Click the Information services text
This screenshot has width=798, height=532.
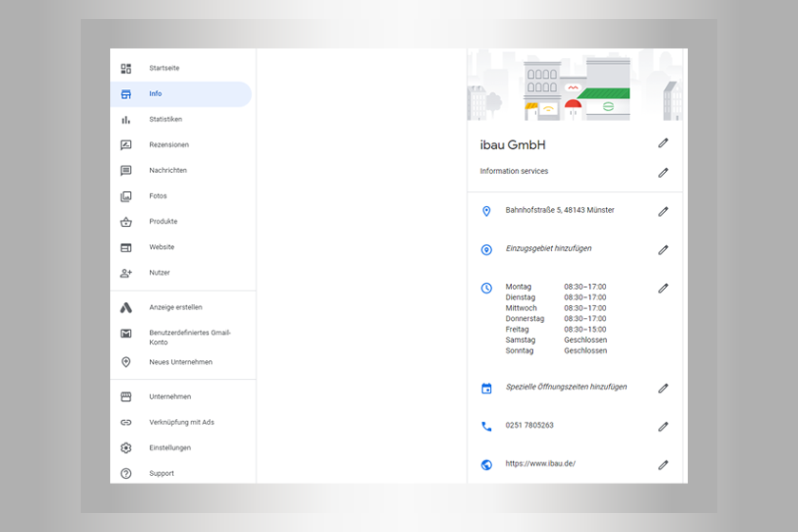click(x=514, y=171)
